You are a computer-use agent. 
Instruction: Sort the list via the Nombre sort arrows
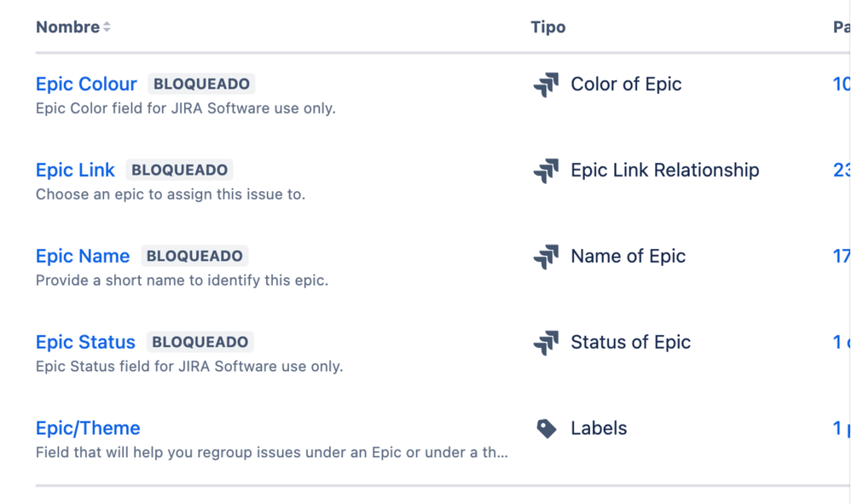[x=107, y=26]
